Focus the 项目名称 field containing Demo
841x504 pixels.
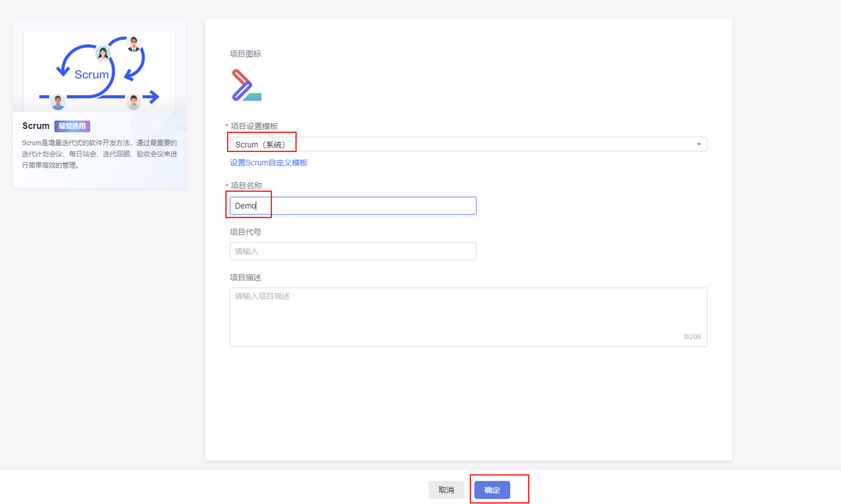(x=353, y=206)
